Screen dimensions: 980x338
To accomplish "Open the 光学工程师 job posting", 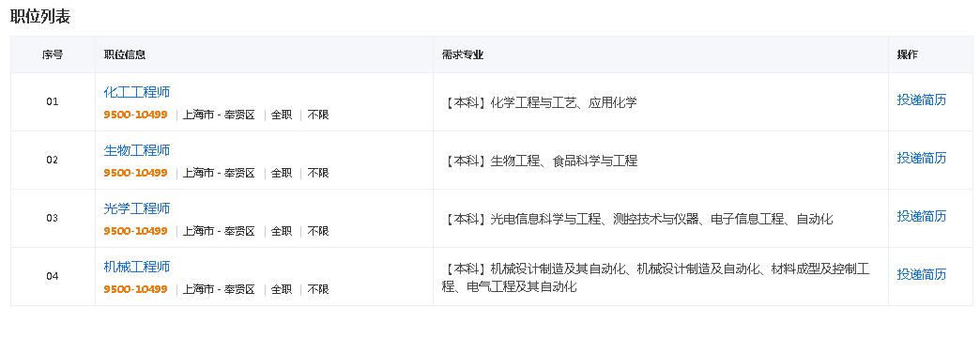I will tap(136, 208).
